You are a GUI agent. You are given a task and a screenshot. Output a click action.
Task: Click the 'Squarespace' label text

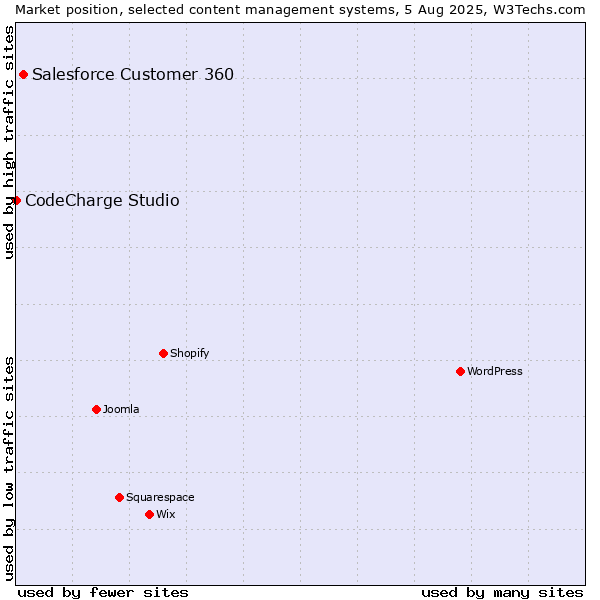160,497
